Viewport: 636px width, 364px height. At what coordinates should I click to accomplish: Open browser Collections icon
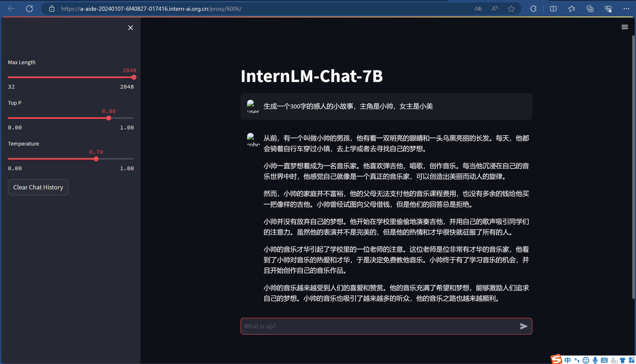tap(590, 9)
